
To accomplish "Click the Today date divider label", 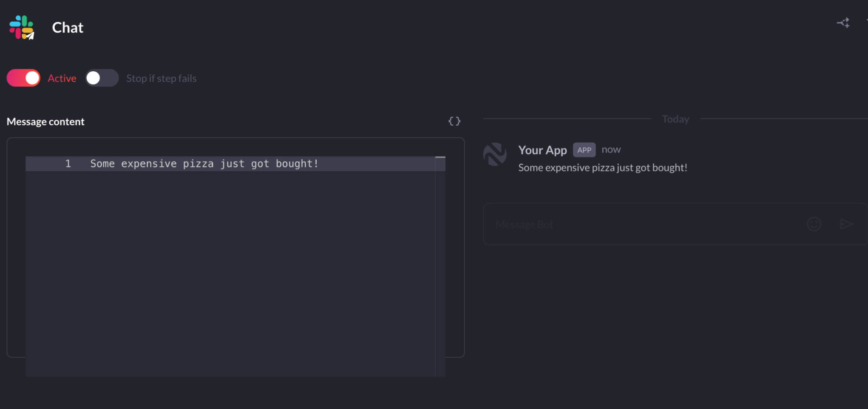I will (676, 119).
